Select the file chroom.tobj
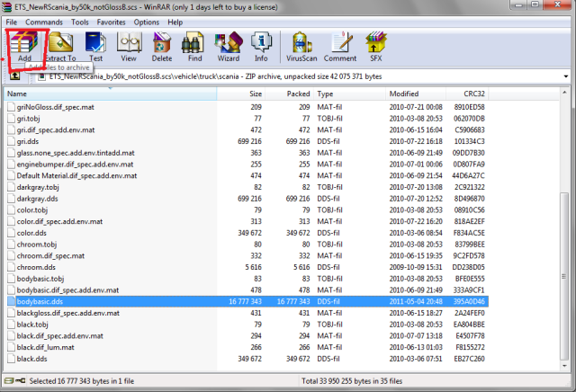The width and height of the screenshot is (576, 392). (37, 245)
